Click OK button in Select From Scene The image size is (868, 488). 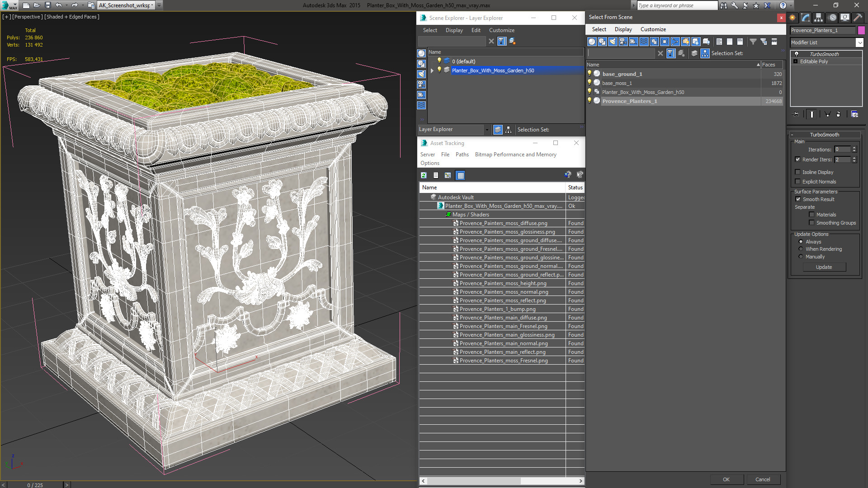click(x=726, y=479)
